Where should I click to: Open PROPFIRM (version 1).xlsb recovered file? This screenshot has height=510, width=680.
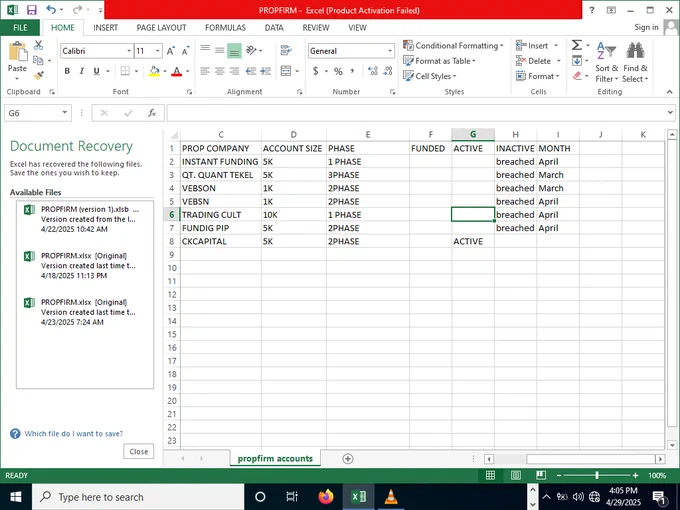point(85,219)
